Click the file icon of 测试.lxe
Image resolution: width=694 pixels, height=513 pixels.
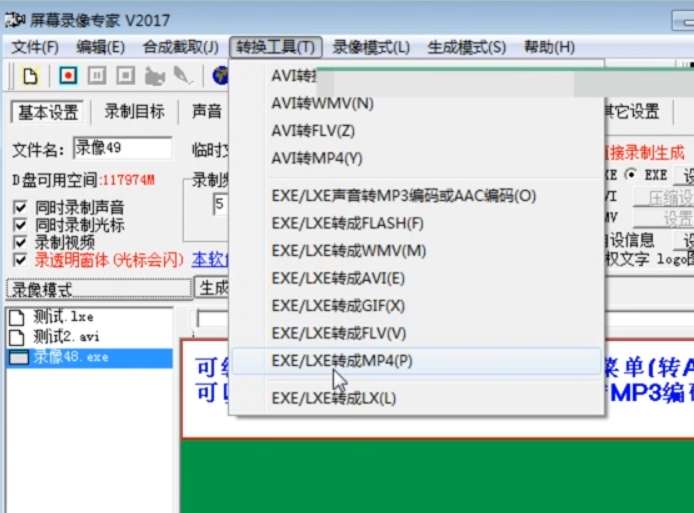coord(17,317)
